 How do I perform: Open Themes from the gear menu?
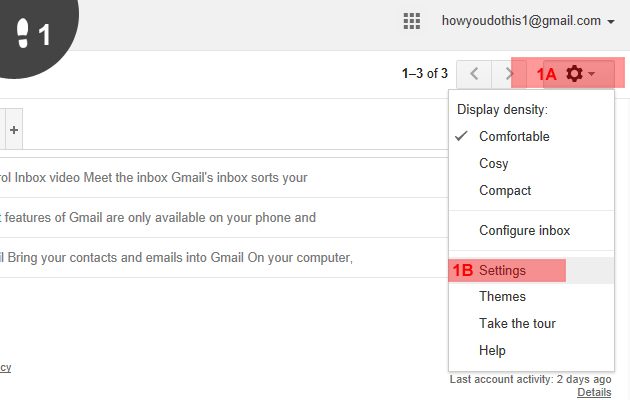tap(531, 296)
